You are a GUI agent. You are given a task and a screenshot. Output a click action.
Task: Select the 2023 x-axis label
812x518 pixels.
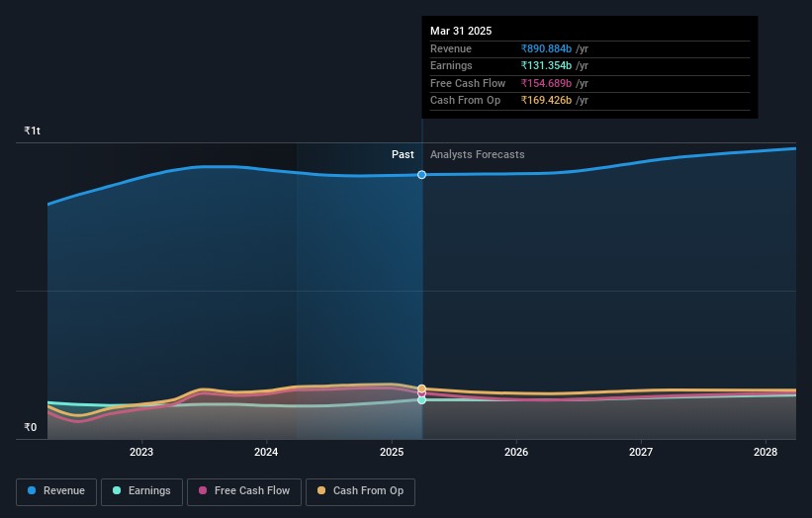pos(141,452)
